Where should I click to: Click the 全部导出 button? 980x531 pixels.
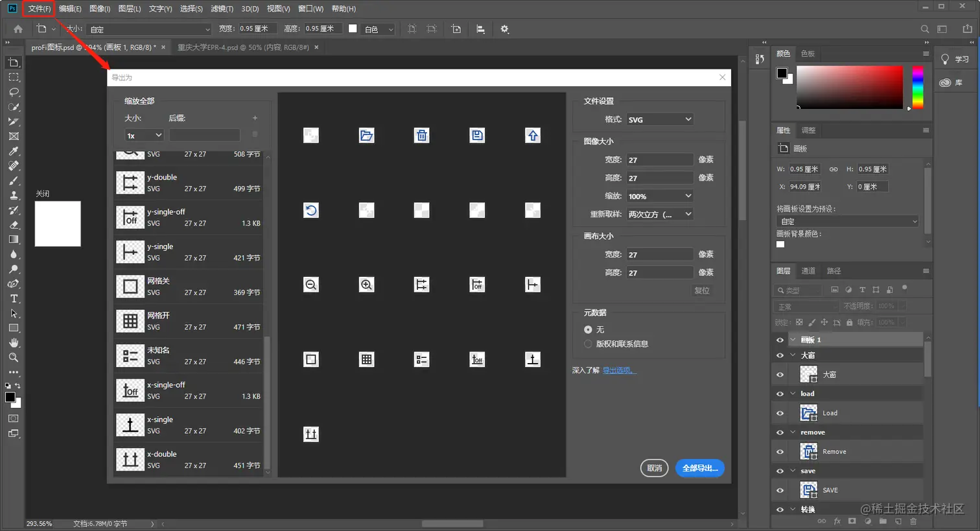(x=699, y=468)
